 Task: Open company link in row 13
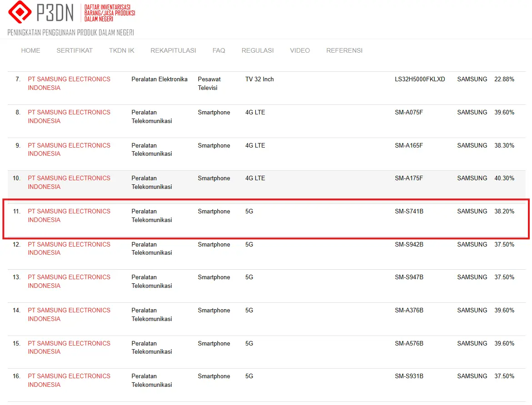coord(69,282)
